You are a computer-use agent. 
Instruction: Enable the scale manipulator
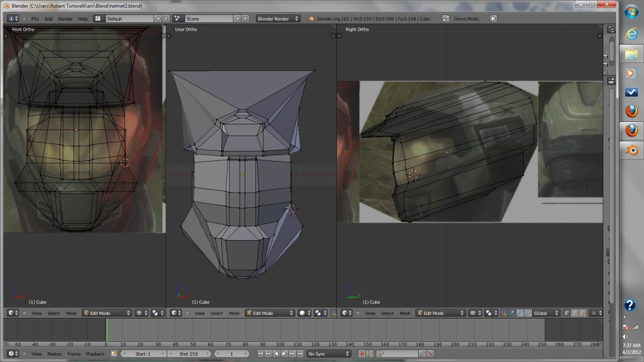point(528,313)
